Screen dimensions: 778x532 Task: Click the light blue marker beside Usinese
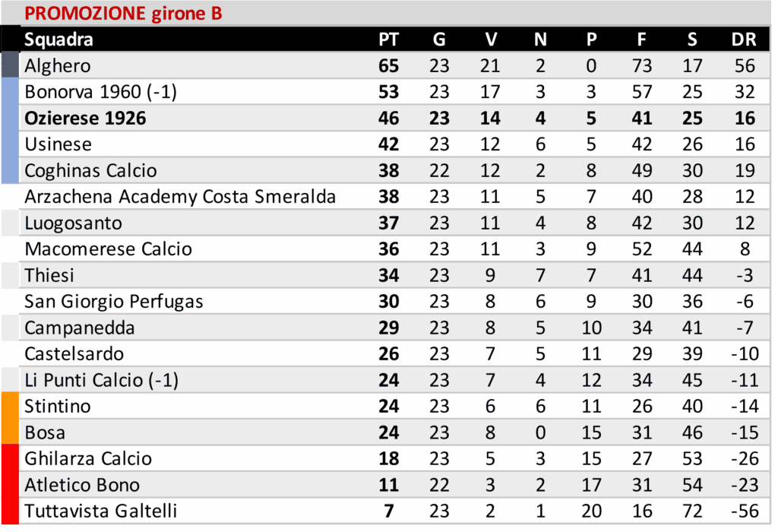pos(10,144)
